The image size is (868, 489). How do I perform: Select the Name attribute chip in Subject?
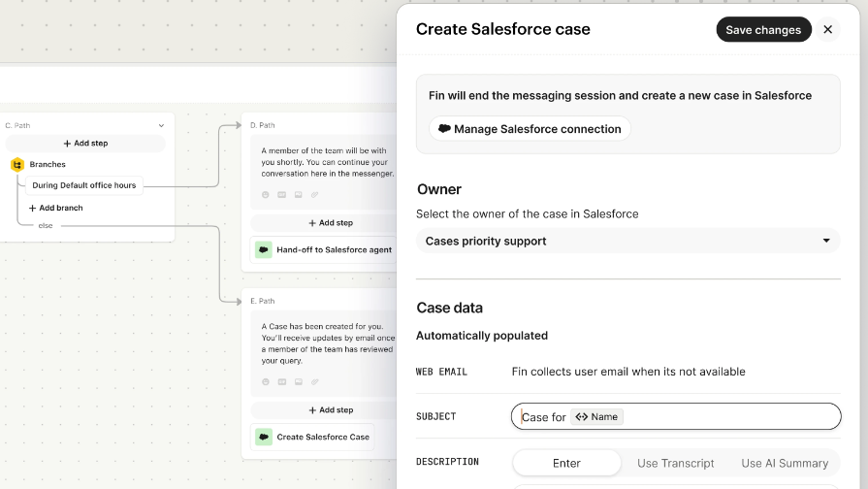[596, 416]
